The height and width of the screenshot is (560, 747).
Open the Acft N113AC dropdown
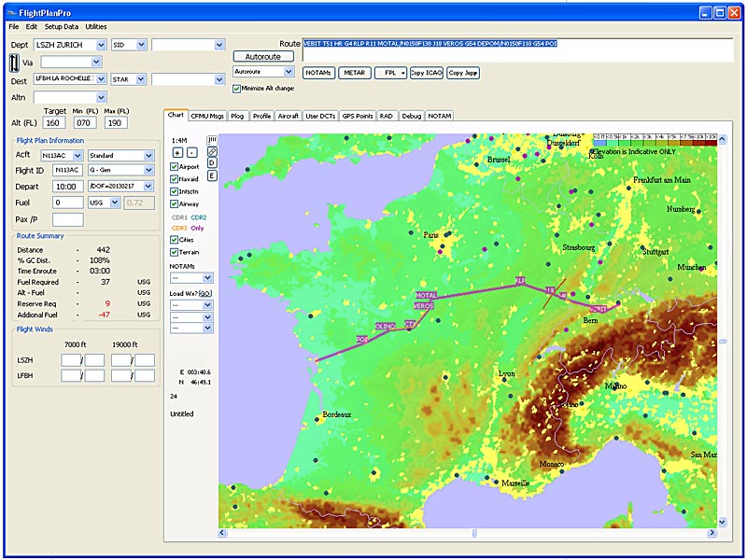pyautogui.click(x=78, y=156)
